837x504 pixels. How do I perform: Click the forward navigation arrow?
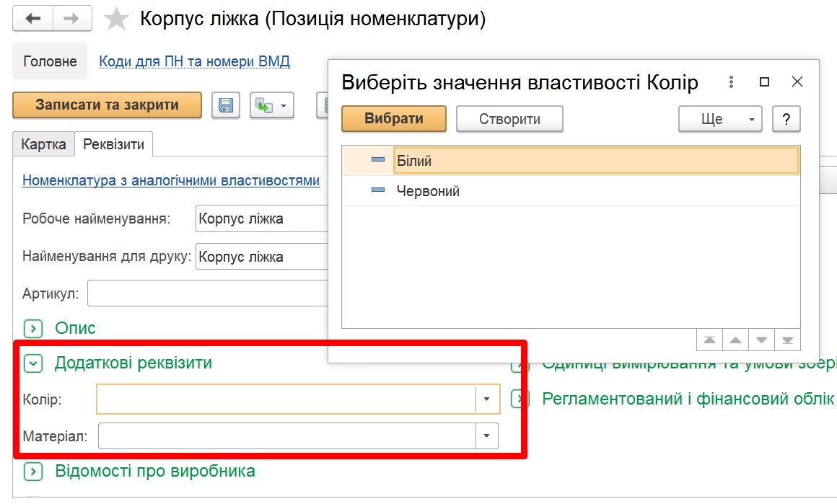click(x=72, y=19)
